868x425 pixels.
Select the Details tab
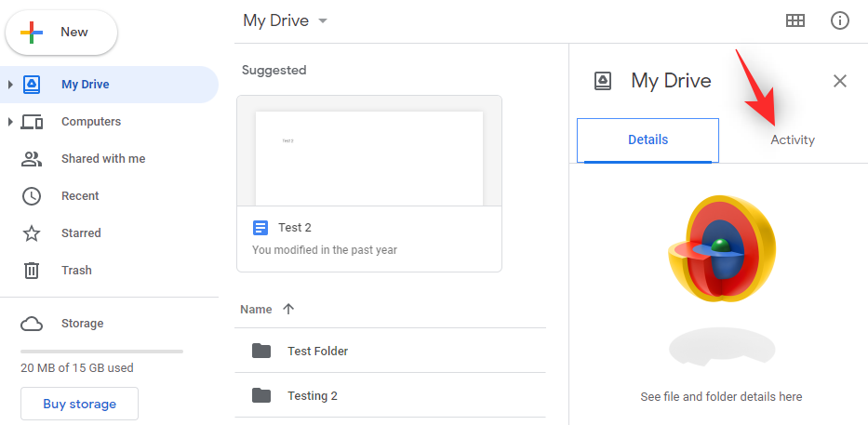click(648, 140)
